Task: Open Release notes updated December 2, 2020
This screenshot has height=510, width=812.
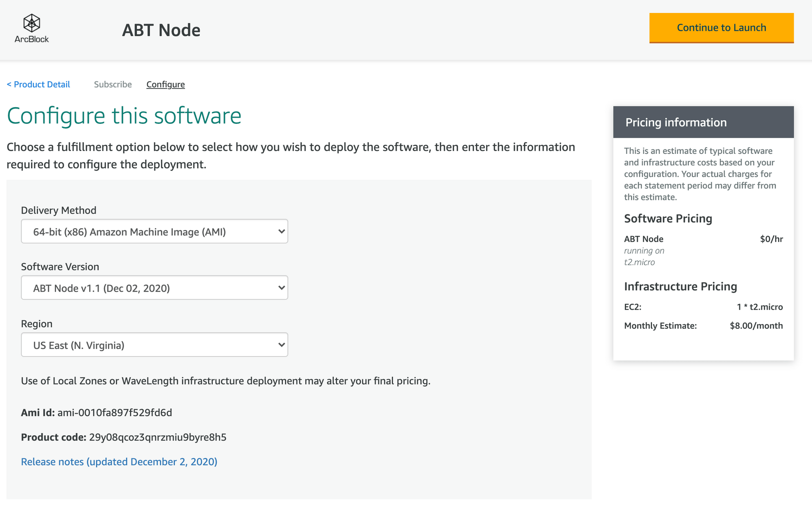Action: [x=119, y=462]
